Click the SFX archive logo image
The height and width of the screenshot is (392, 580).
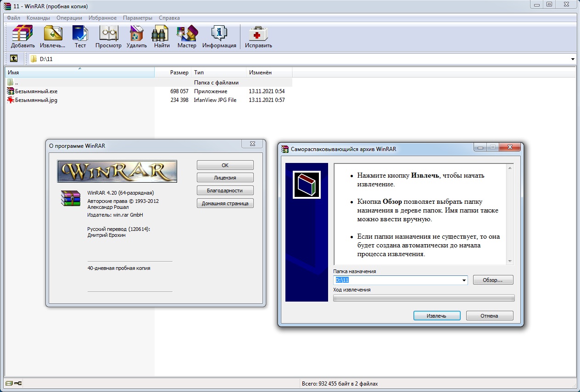coord(307,185)
